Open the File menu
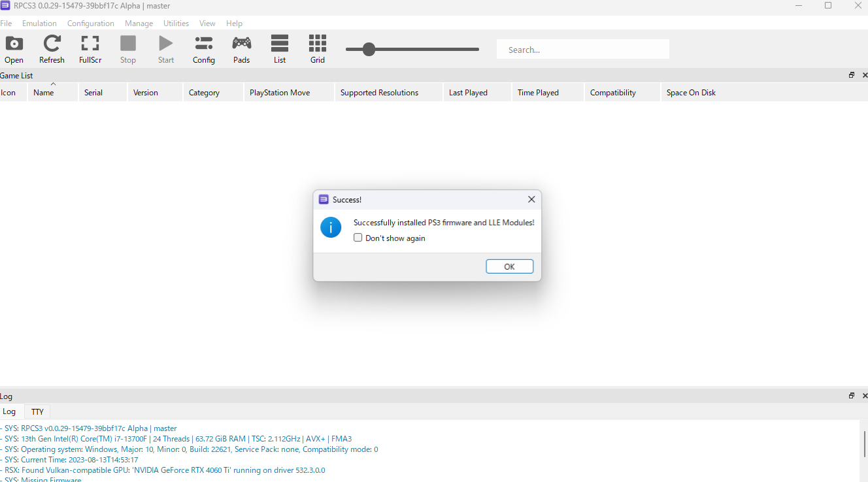Viewport: 868px width, 482px height. [6, 23]
